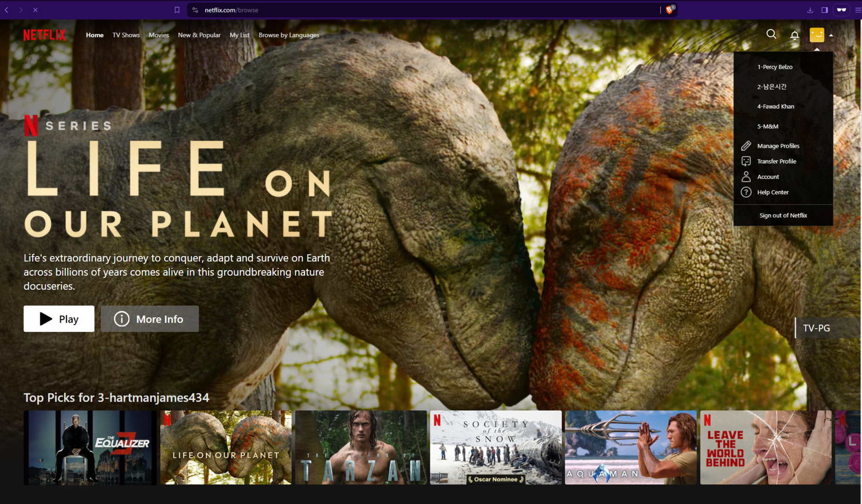Stop page loading with X button
Viewport: 862px width, 504px height.
pyautogui.click(x=35, y=10)
